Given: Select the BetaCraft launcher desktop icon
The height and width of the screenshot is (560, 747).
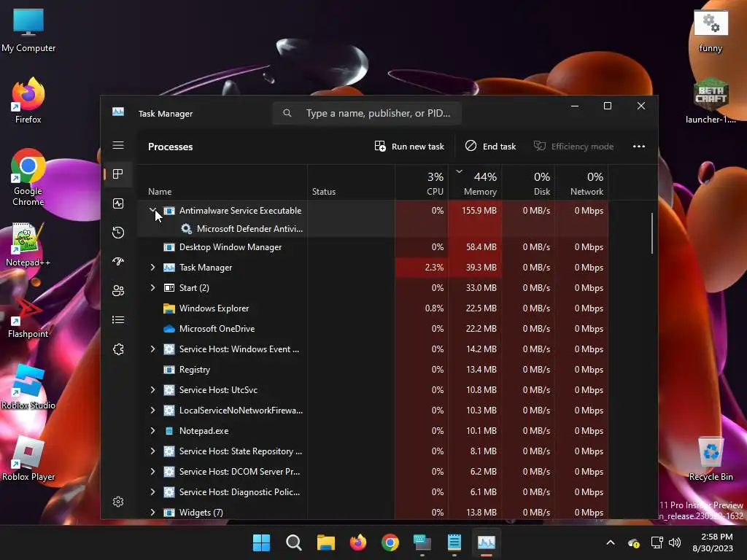Looking at the screenshot, I should click(x=711, y=101).
